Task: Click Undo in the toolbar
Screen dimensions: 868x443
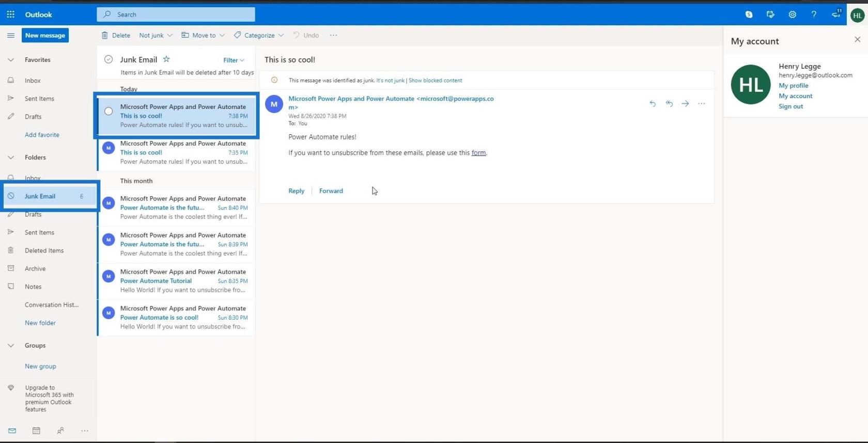Action: tap(306, 35)
